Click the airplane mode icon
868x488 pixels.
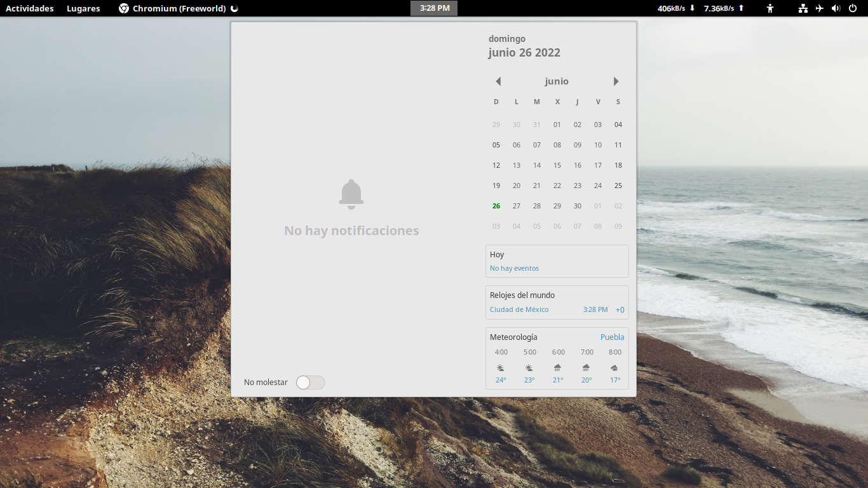coord(820,8)
